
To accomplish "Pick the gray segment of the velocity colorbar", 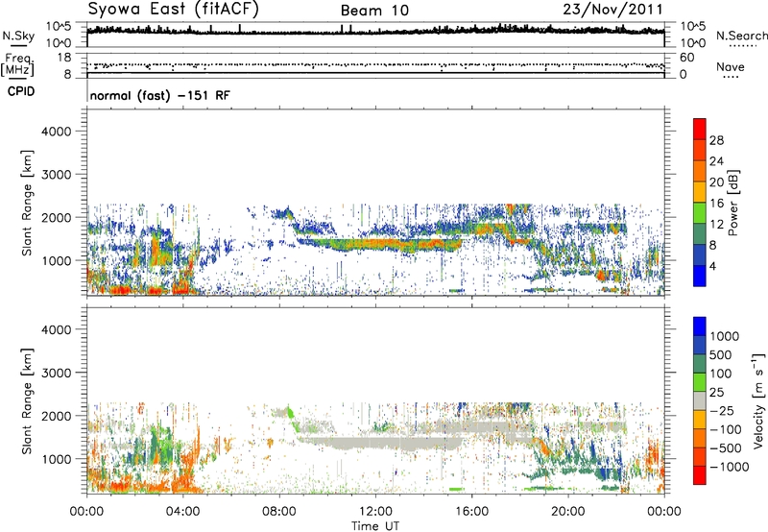I will (700, 401).
